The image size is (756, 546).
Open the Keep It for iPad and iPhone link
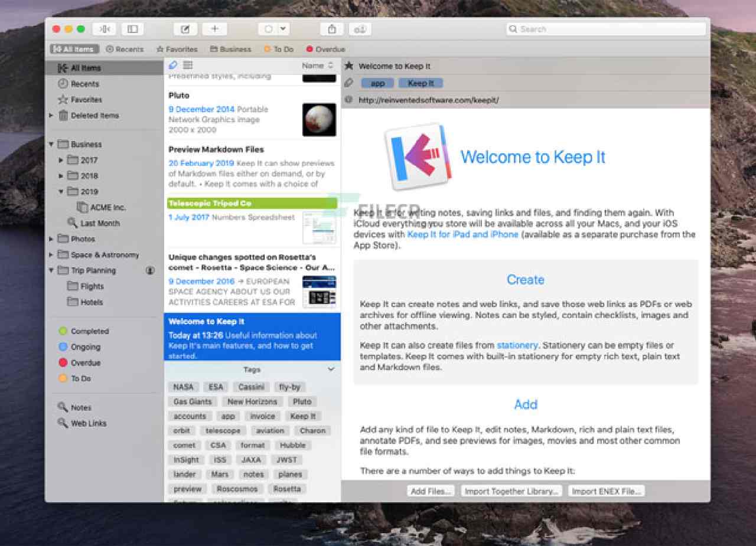pyautogui.click(x=463, y=234)
